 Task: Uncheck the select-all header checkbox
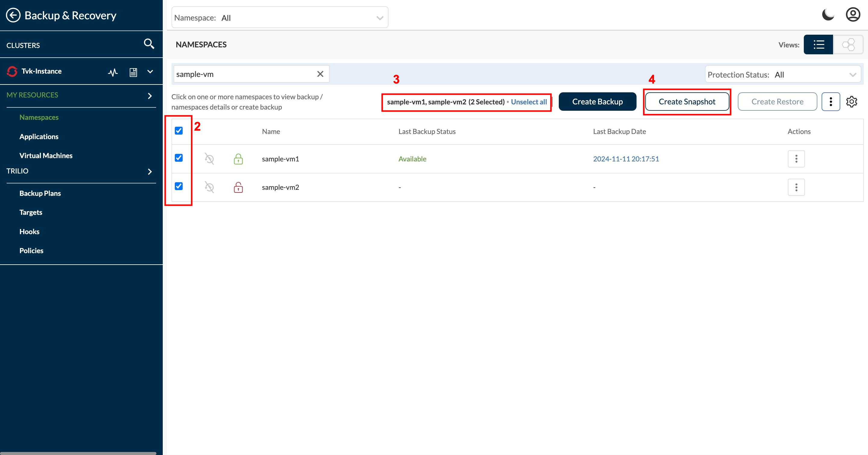(x=179, y=131)
